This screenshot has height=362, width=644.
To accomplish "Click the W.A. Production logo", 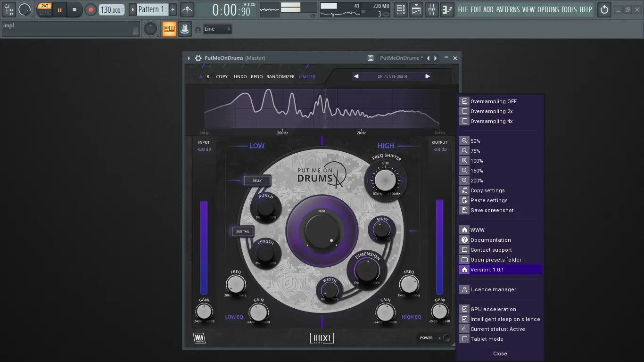I will click(199, 338).
